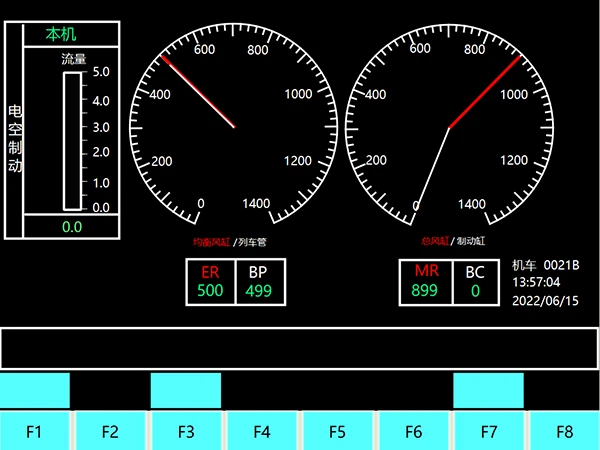Select the BP 499 pressure readout
This screenshot has height=450, width=600.
tap(260, 281)
